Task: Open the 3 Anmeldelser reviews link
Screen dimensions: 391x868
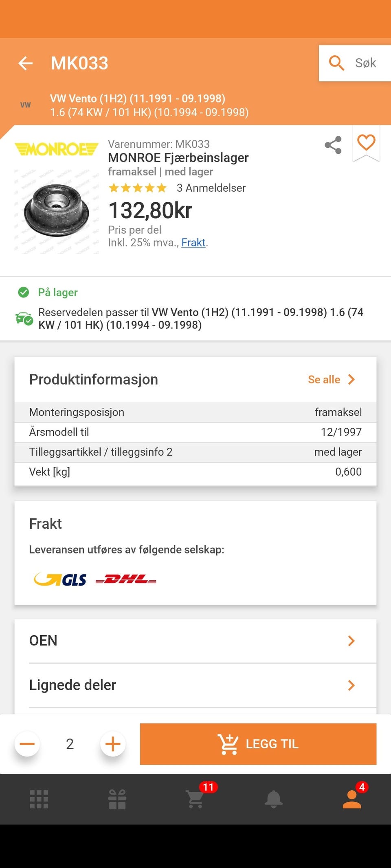Action: click(211, 188)
